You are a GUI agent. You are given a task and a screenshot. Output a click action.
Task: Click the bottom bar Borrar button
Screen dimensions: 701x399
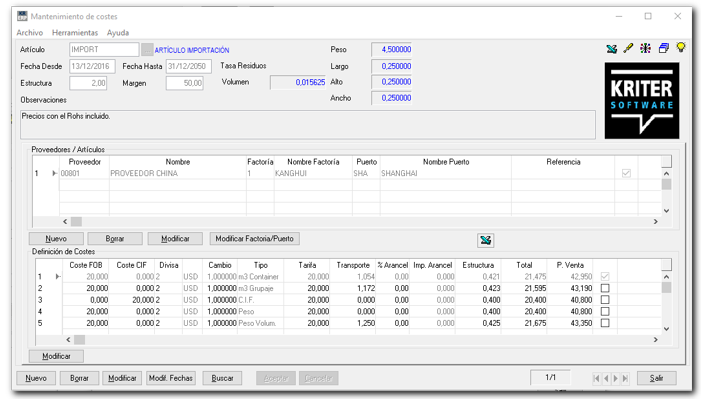coord(79,378)
